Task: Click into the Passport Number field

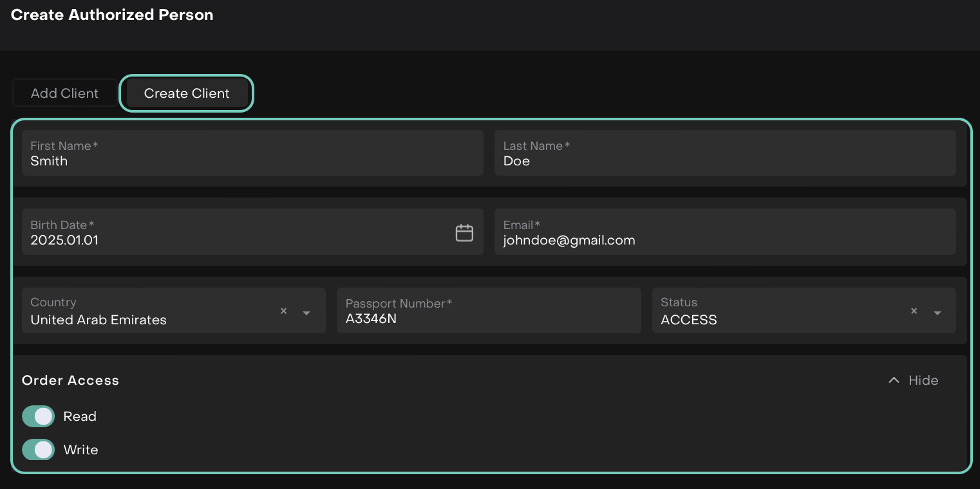Action: point(489,318)
